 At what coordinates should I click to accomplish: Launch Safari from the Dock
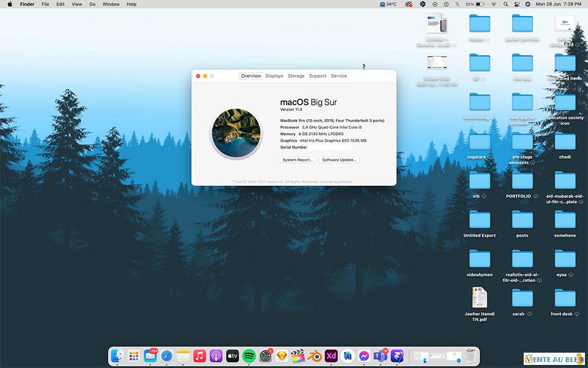pos(167,356)
